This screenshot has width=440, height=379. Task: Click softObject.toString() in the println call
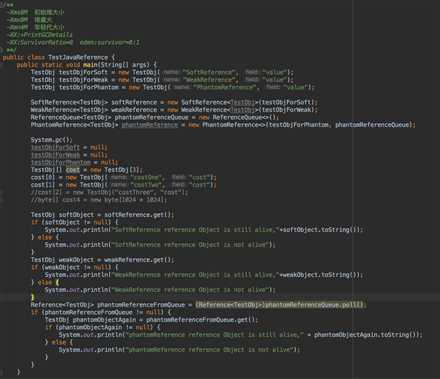pos(321,230)
